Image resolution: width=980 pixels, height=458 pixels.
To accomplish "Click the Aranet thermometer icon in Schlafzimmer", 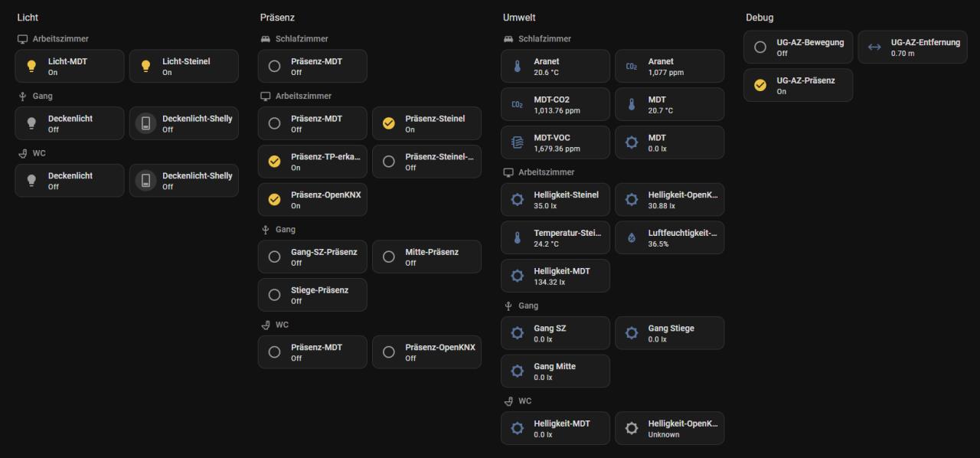I will [517, 66].
